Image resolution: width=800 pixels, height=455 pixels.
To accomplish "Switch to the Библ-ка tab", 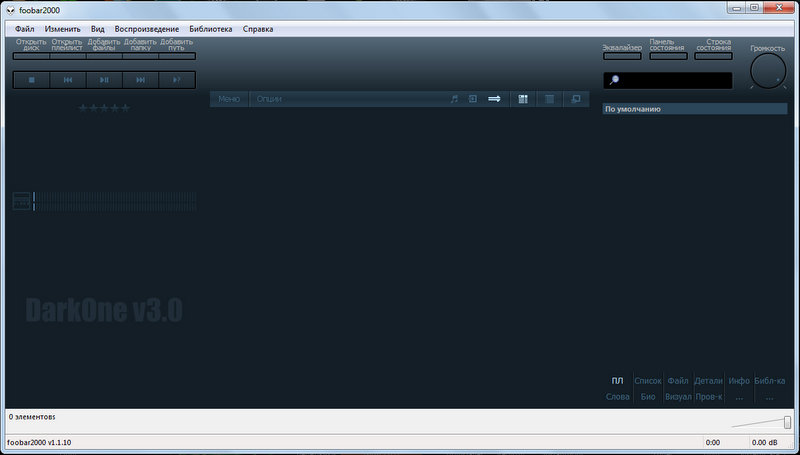I will 769,381.
